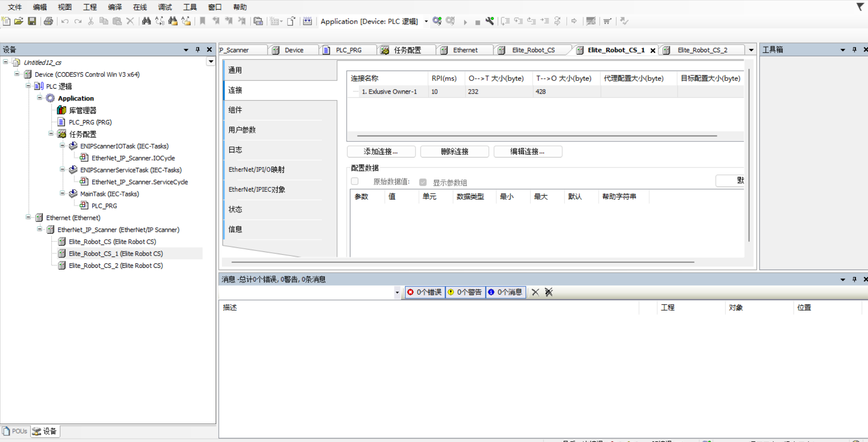Click the shopping cart store icon
Viewport: 868px width, 442px height.
[x=607, y=21]
